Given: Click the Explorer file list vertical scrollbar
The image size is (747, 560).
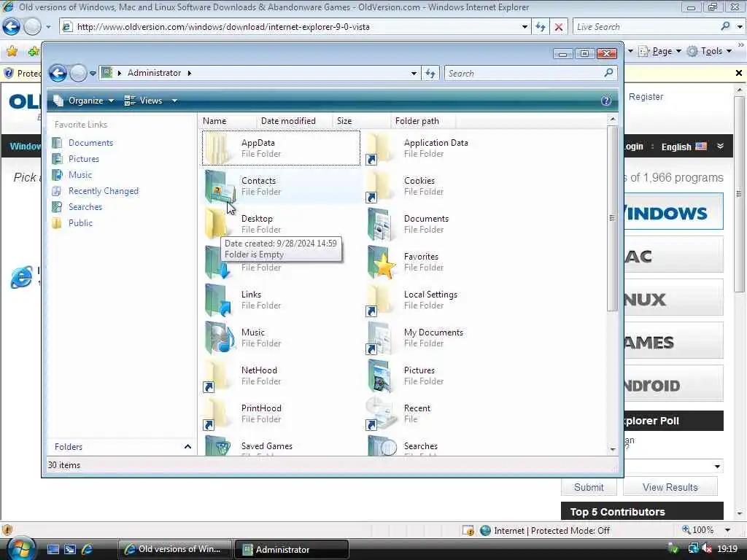Looking at the screenshot, I should [x=613, y=218].
